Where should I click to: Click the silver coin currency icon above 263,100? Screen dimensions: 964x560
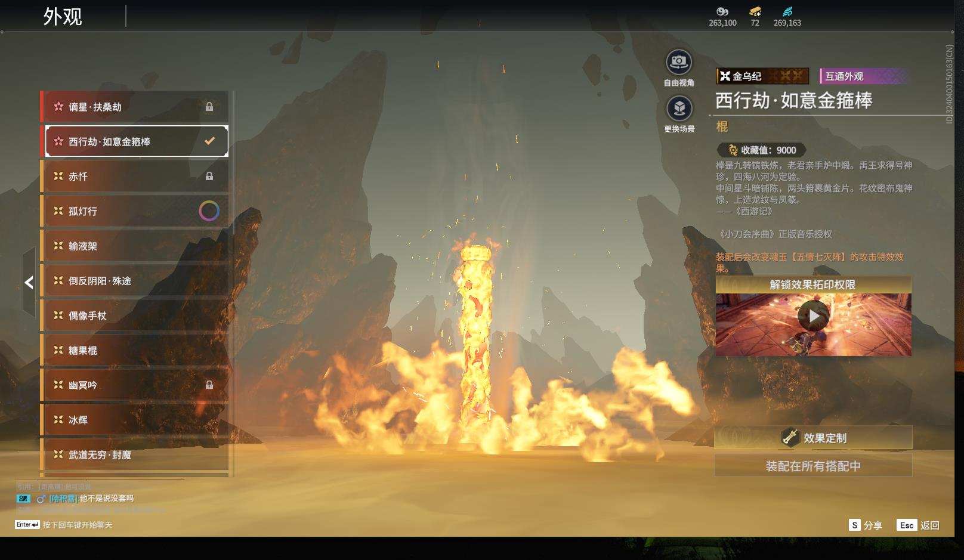click(x=722, y=11)
